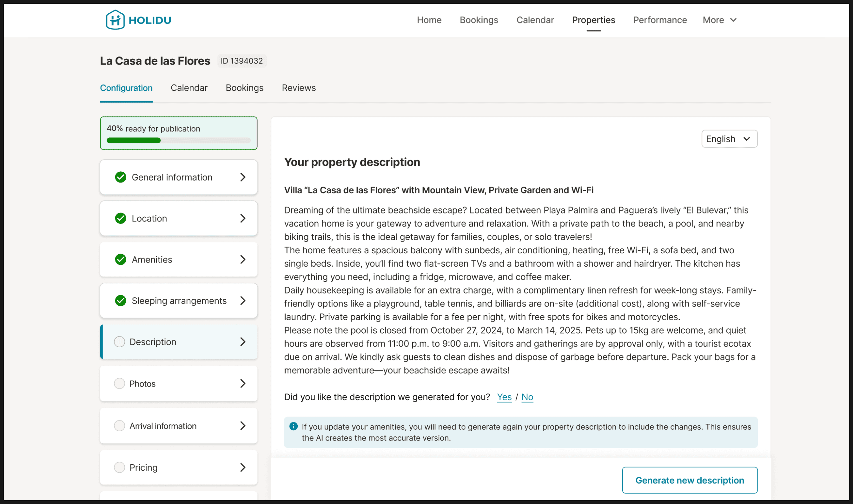Expand the Arrival information section arrow
The height and width of the screenshot is (504, 853).
coord(243,426)
